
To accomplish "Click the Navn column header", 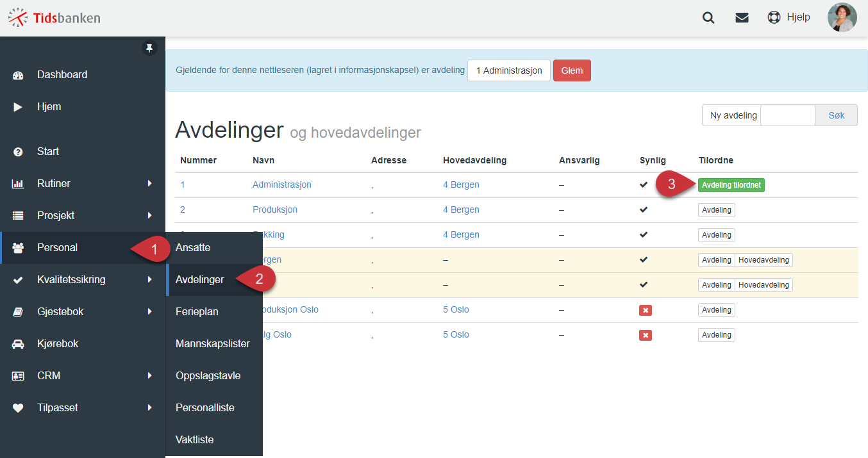I will (x=263, y=160).
